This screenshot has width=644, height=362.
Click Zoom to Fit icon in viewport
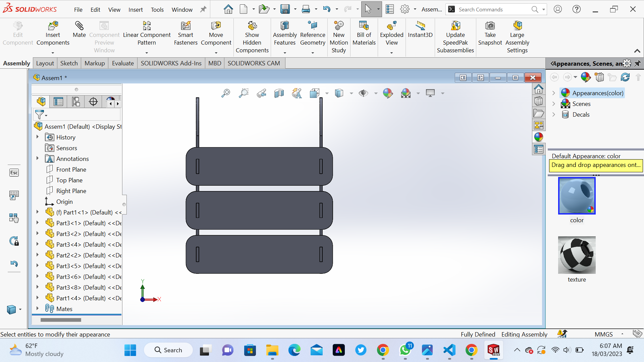point(226,93)
